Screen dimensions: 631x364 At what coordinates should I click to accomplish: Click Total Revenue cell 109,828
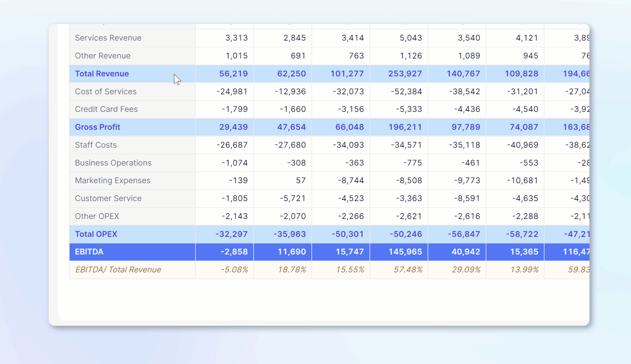[515, 74]
